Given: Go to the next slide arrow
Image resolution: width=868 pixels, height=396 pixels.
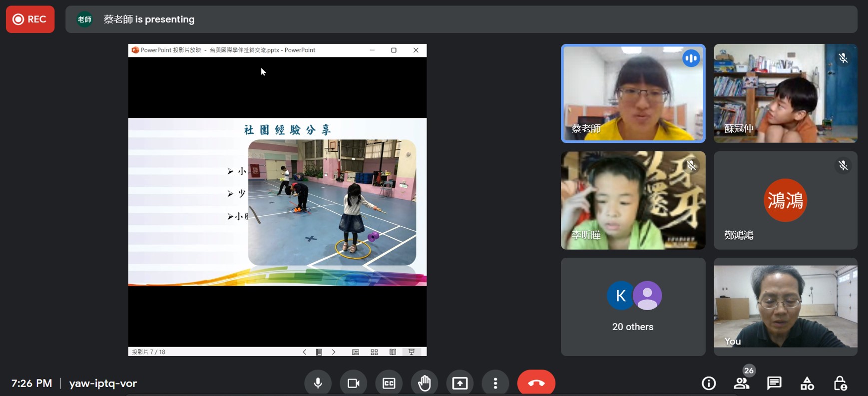Looking at the screenshot, I should tap(334, 352).
